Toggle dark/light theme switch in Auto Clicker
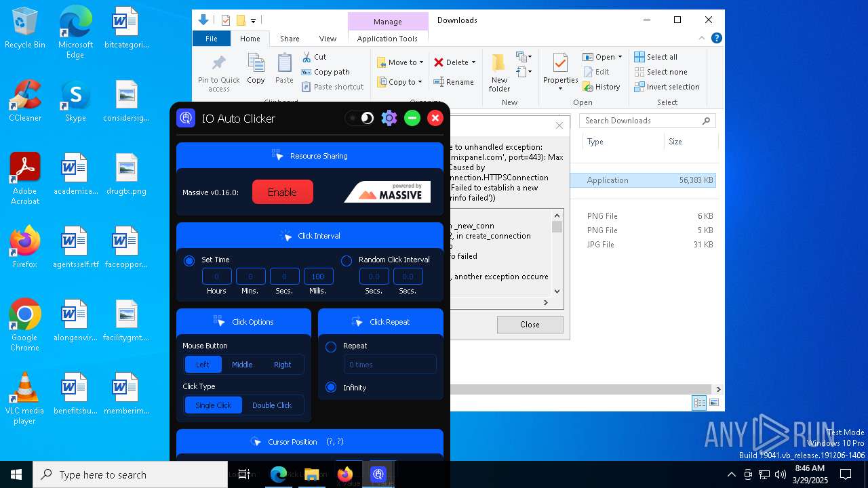Image resolution: width=868 pixels, height=488 pixels. 359,118
